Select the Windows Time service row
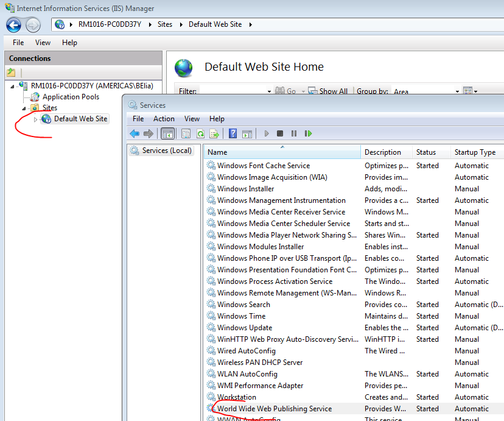The width and height of the screenshot is (504, 421). [354, 316]
